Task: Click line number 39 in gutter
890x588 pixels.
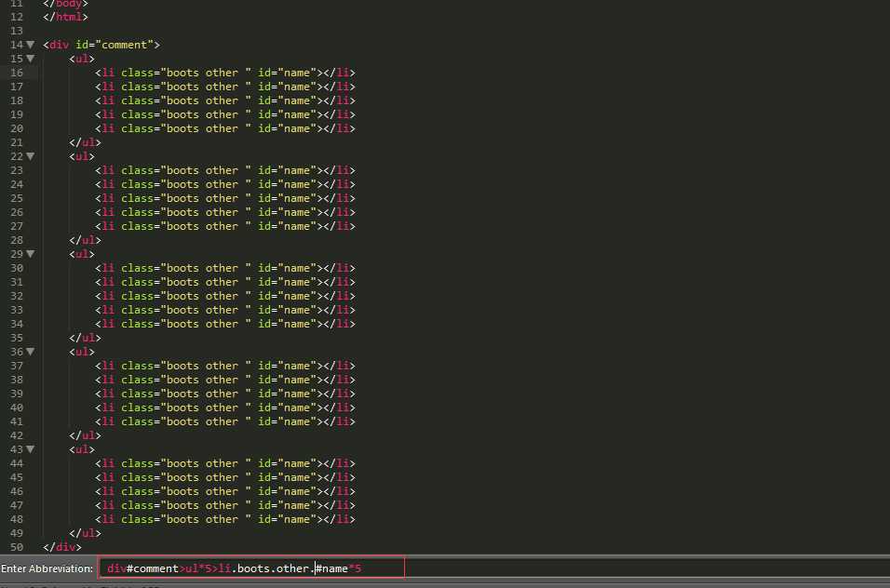Action: point(17,394)
